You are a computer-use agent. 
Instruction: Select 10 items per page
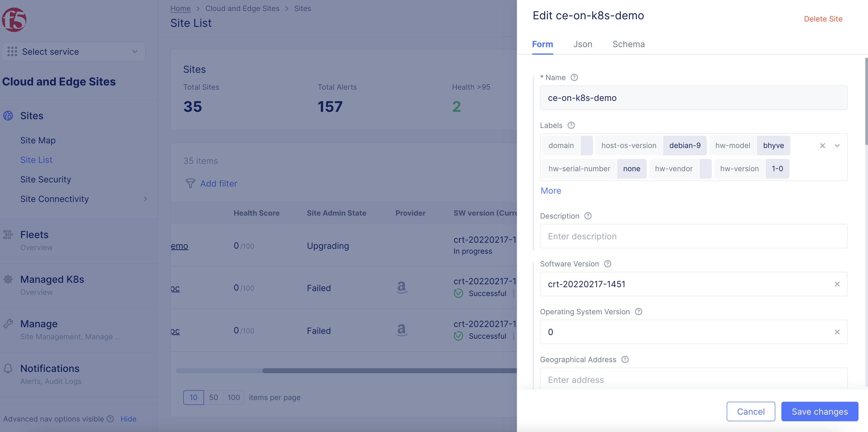click(194, 397)
